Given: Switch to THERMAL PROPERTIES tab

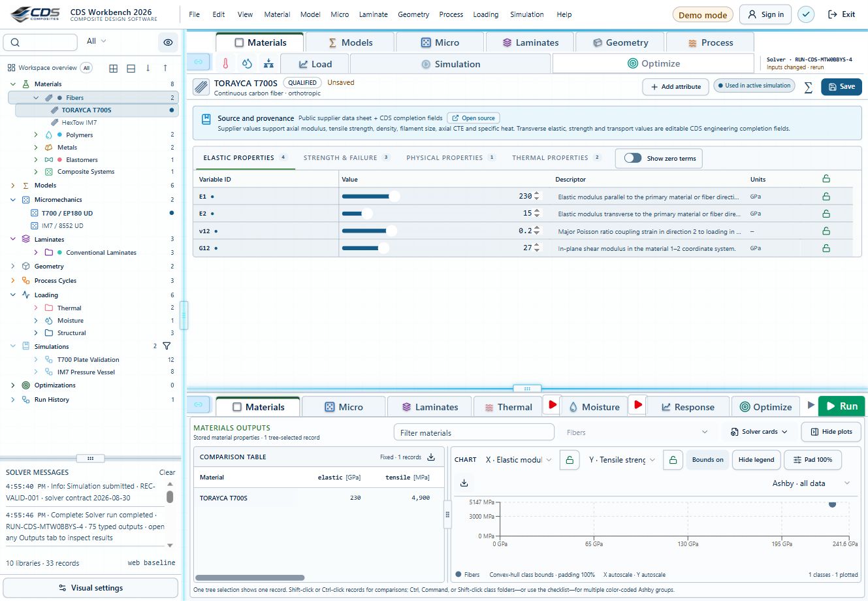Looking at the screenshot, I should [x=556, y=158].
